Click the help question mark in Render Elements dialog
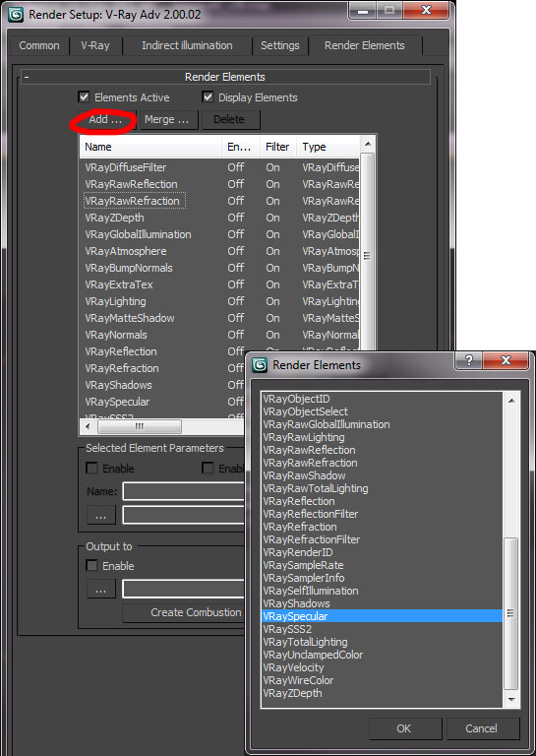 point(468,359)
